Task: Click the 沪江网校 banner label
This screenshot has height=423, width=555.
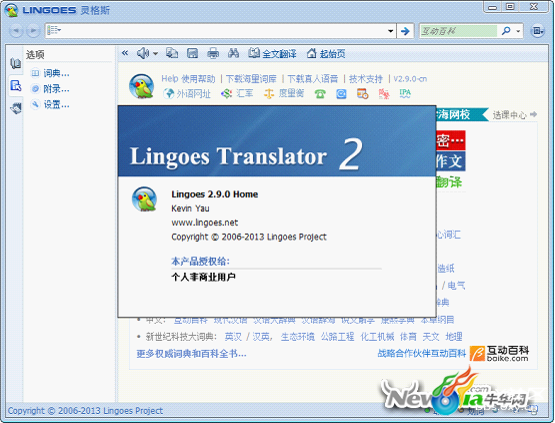Action: (461, 114)
